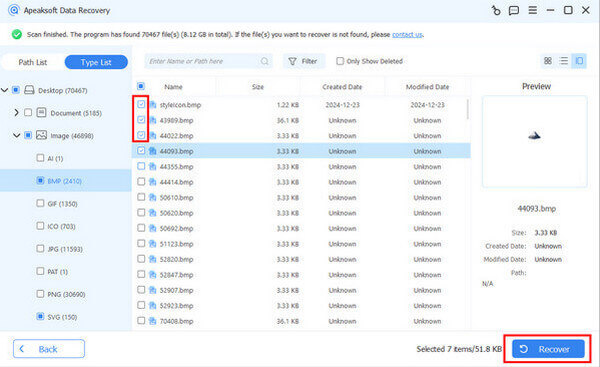Check the AI (1) checkbox

pos(40,158)
